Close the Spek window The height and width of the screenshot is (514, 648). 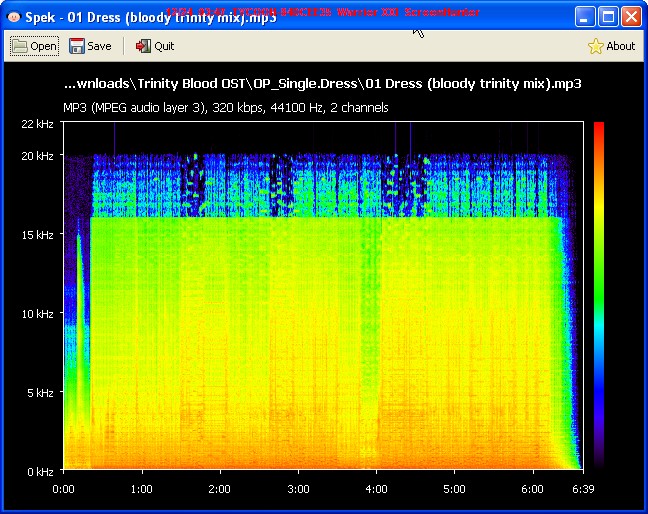[x=631, y=17]
